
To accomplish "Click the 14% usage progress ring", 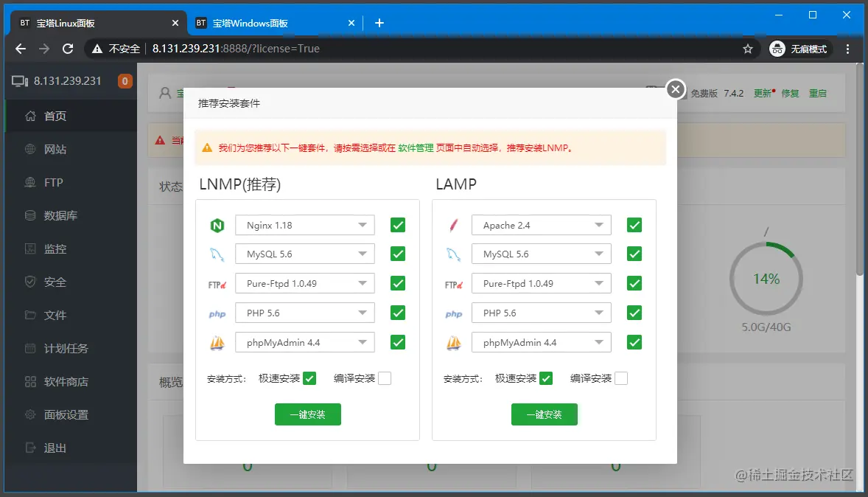I will click(766, 279).
